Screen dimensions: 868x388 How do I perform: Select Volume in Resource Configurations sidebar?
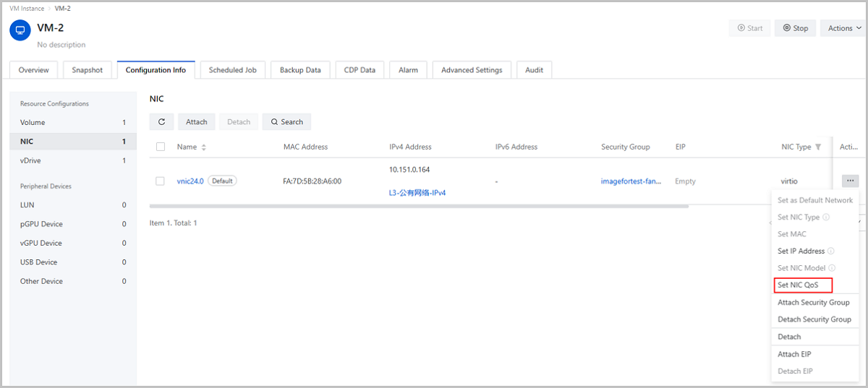click(x=33, y=123)
